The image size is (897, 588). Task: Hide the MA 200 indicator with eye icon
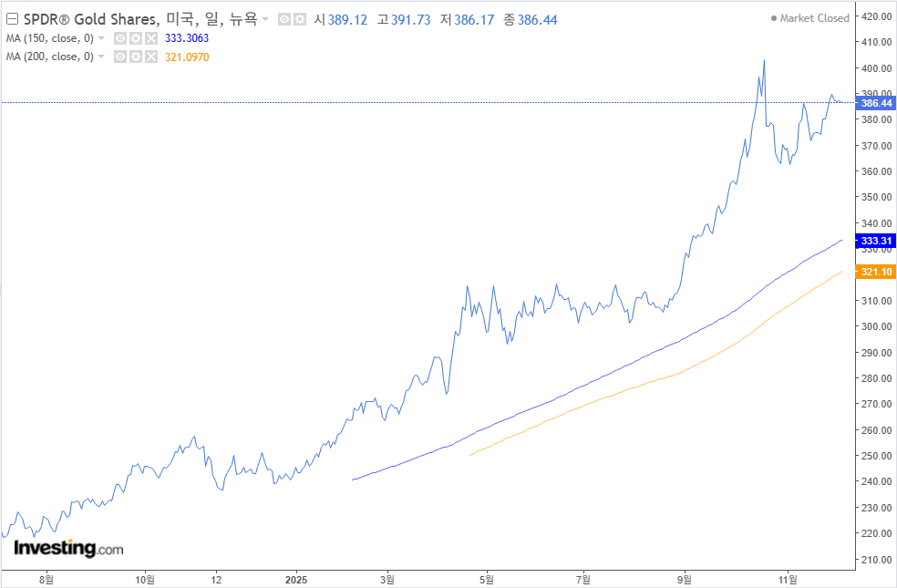tap(120, 57)
